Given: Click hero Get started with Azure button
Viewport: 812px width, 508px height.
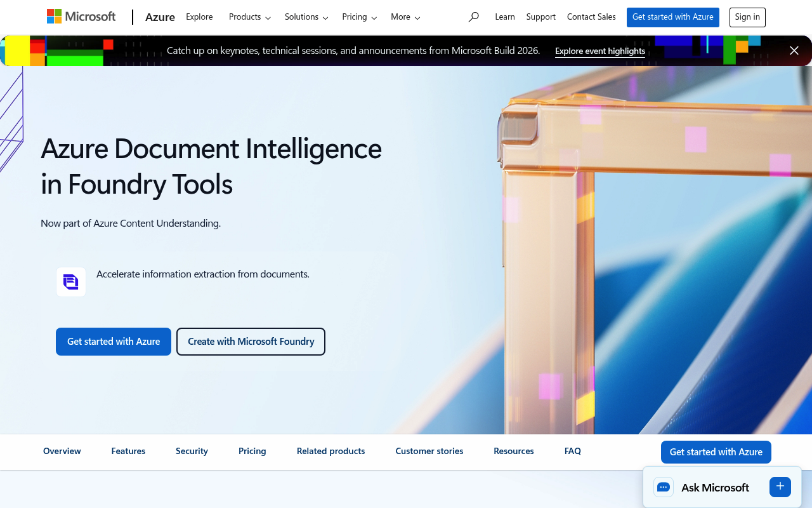Looking at the screenshot, I should pos(114,342).
